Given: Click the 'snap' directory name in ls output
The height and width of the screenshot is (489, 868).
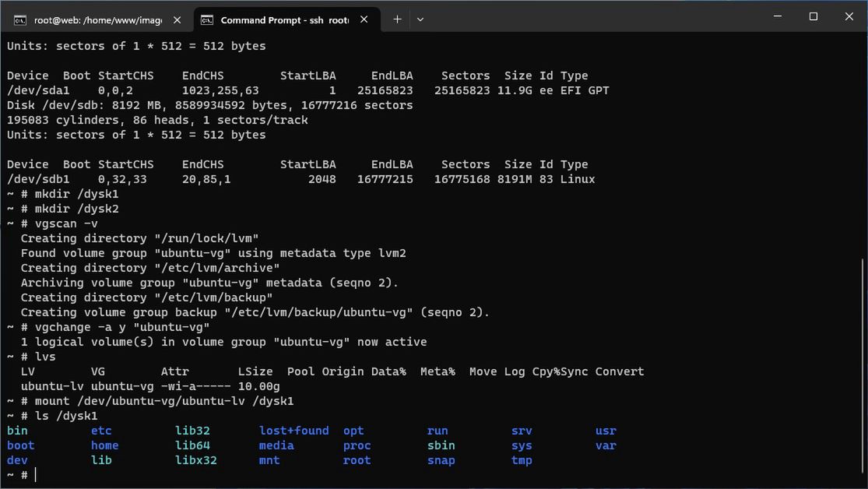Looking at the screenshot, I should pyautogui.click(x=441, y=460).
